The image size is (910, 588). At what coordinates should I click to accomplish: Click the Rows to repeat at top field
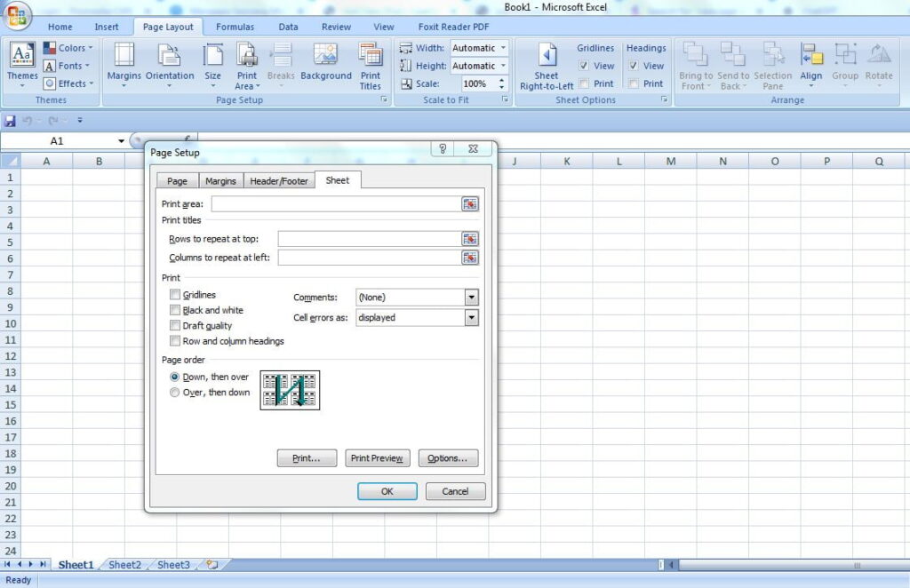(x=370, y=239)
